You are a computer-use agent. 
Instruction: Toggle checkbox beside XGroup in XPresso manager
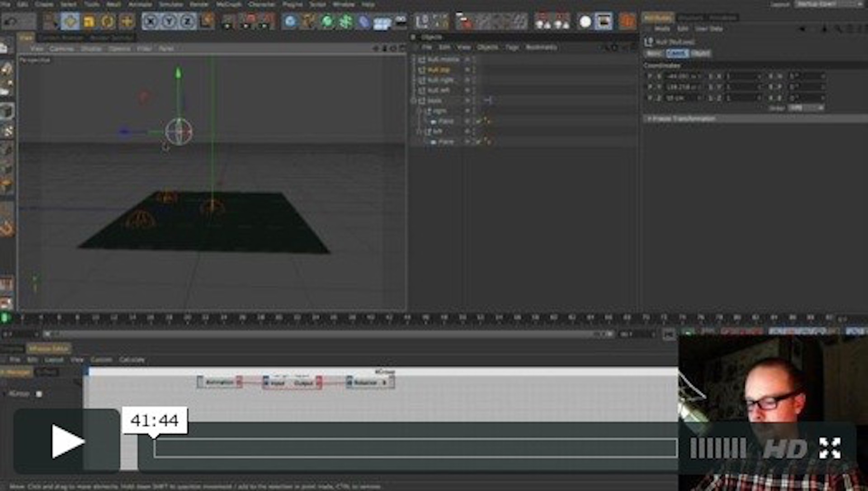[39, 394]
